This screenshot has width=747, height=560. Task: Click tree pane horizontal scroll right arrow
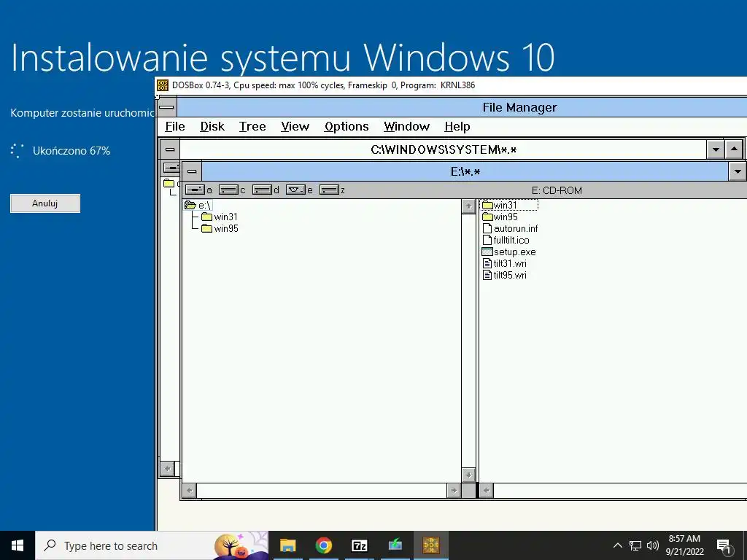[454, 491]
